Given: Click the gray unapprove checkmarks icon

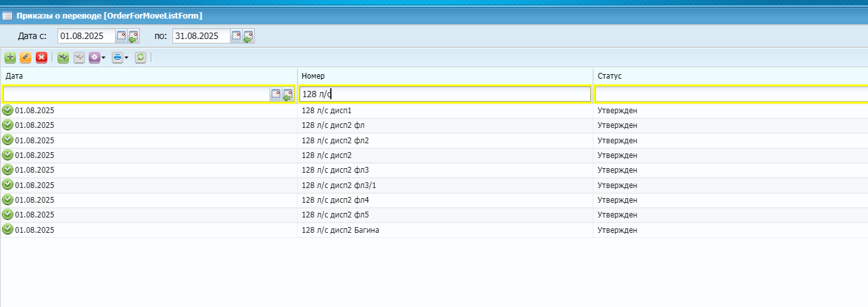Looking at the screenshot, I should point(79,58).
